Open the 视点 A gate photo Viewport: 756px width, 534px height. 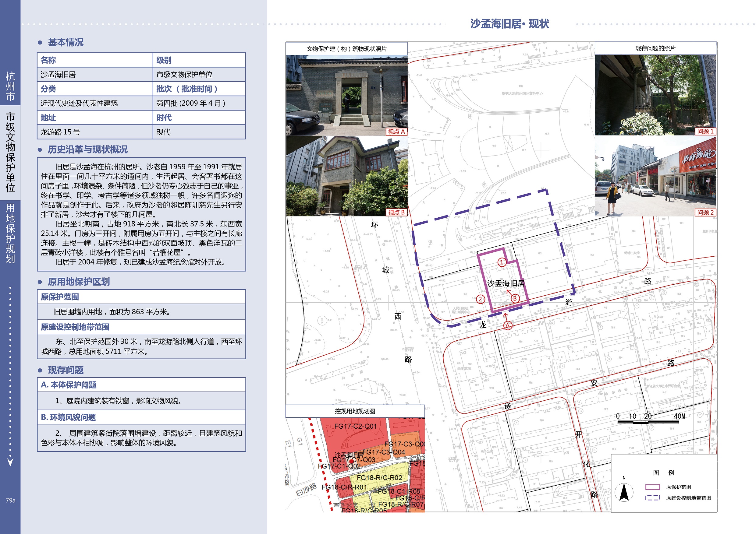click(347, 95)
